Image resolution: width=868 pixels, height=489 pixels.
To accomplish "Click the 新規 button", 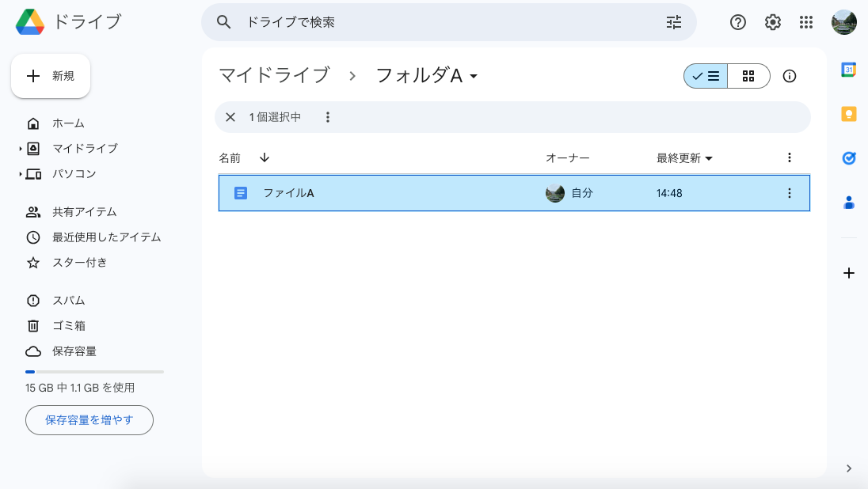I will point(51,76).
